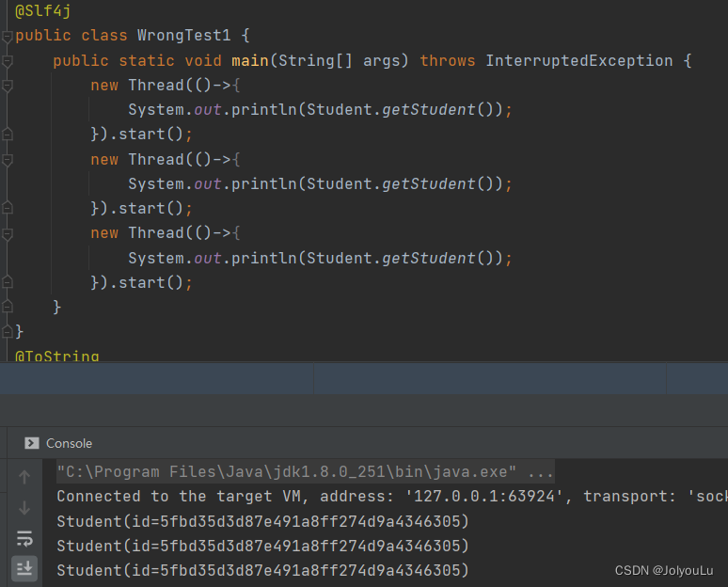This screenshot has height=587, width=728.
Task: Click the java.exe command line in console
Action: tap(305, 472)
